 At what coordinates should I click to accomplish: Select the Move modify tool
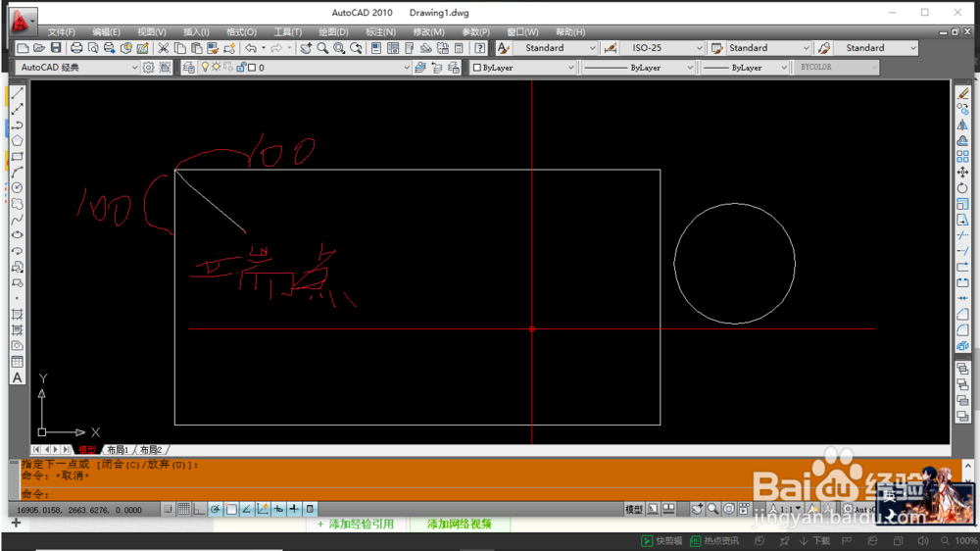click(x=962, y=172)
